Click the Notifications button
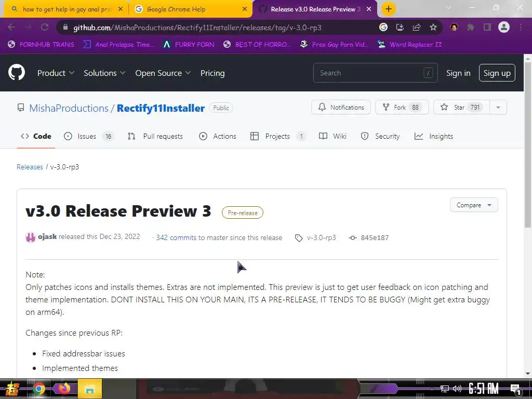The height and width of the screenshot is (399, 532). (x=341, y=107)
